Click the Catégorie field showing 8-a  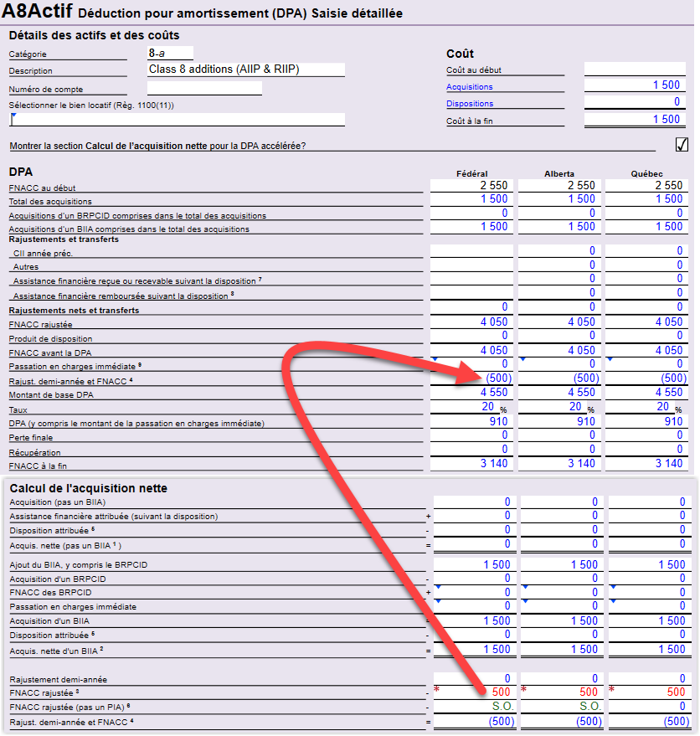[170, 53]
